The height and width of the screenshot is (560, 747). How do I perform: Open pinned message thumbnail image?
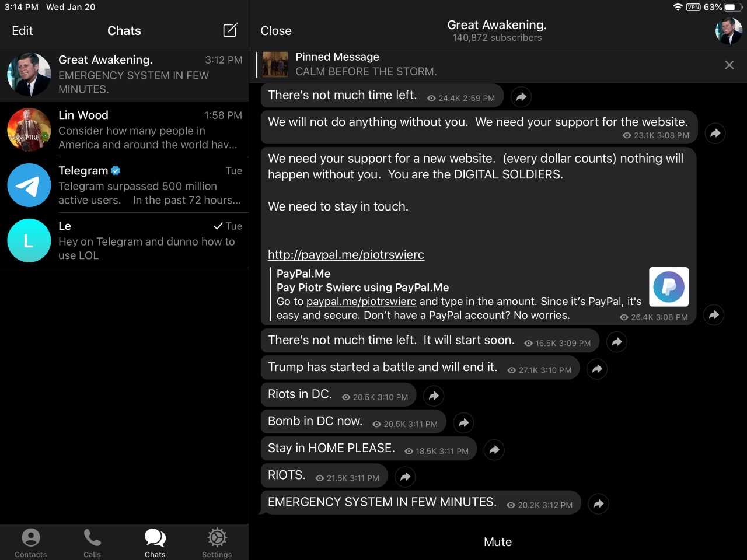(x=275, y=64)
